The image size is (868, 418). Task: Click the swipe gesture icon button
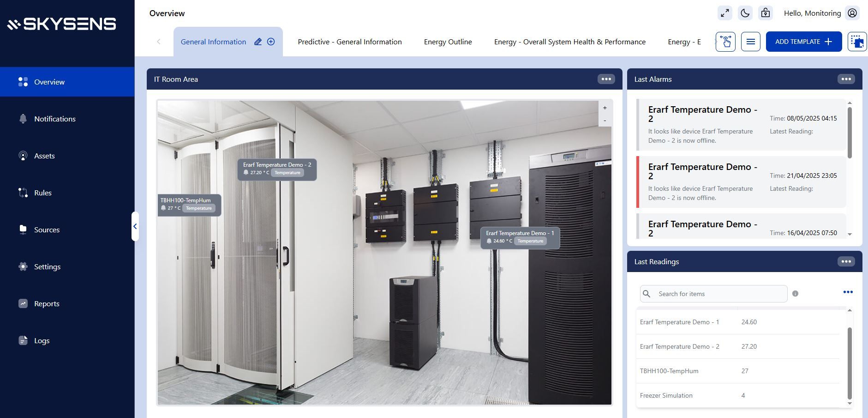(x=725, y=42)
